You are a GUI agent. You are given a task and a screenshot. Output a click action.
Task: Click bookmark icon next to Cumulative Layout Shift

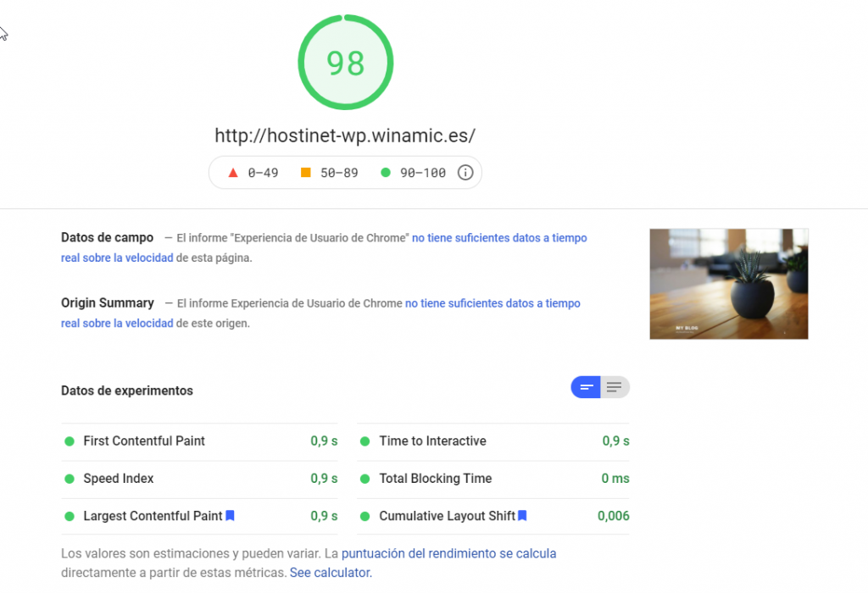click(522, 516)
